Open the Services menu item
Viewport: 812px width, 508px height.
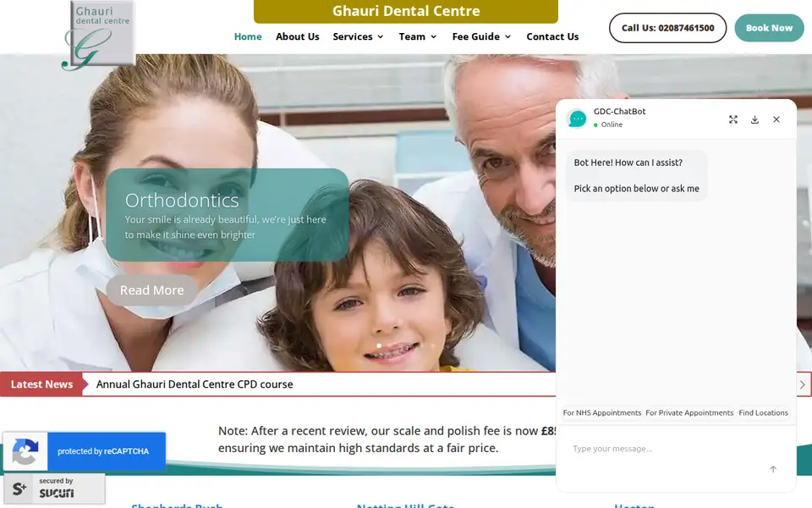tap(353, 36)
